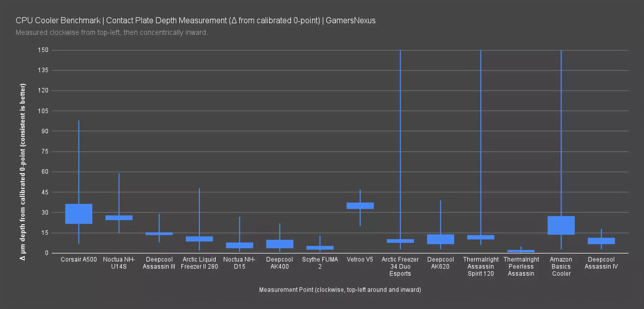Select the Deepcool AK620 candlestick box
Screen dimensions: 644x309
click(440, 239)
